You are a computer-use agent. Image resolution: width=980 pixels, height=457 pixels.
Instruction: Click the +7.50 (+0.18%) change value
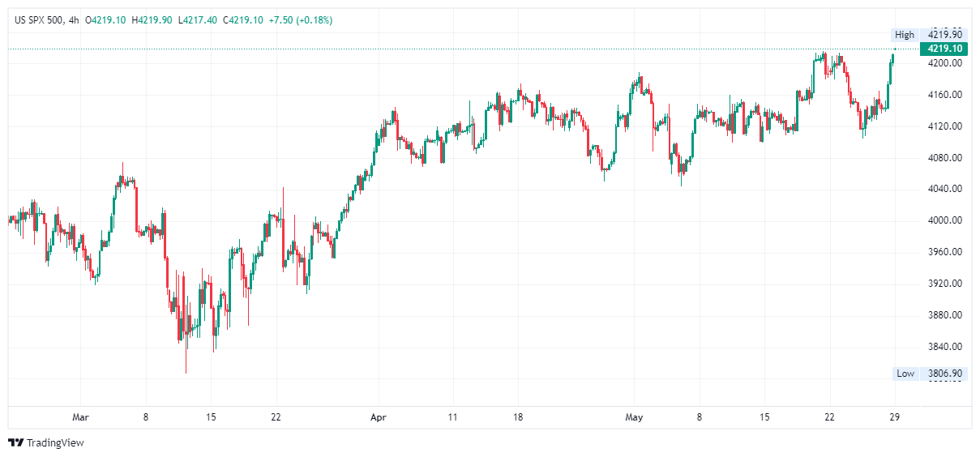pos(302,19)
